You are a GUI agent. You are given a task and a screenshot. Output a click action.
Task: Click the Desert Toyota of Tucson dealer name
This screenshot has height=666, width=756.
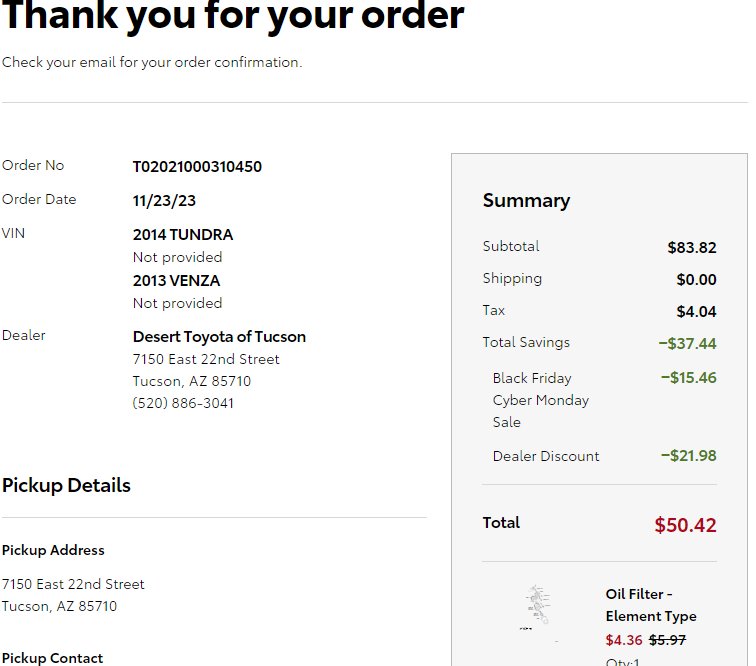tap(219, 337)
